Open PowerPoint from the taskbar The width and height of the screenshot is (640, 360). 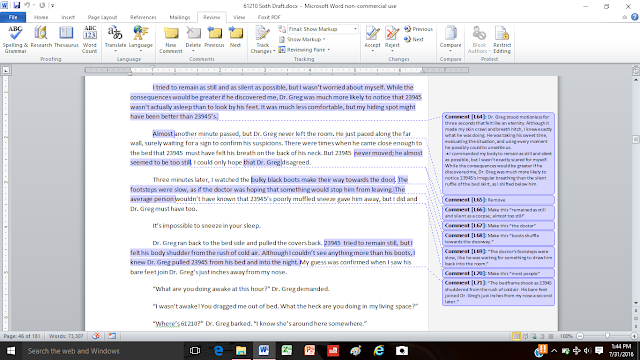[310, 351]
